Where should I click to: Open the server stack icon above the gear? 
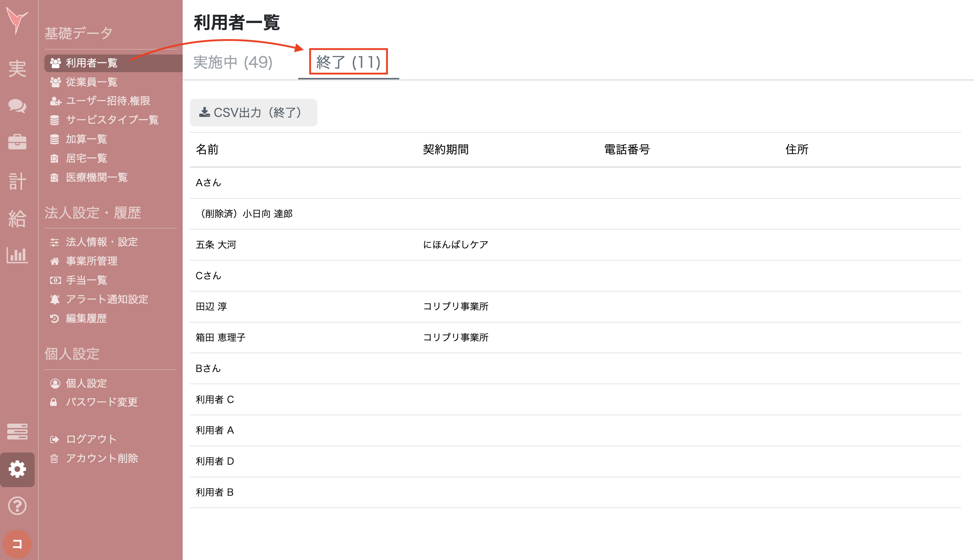[17, 431]
